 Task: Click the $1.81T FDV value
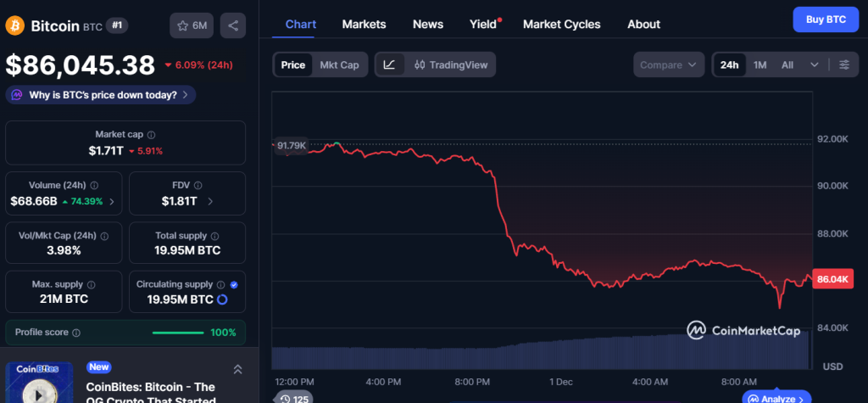[x=180, y=201]
